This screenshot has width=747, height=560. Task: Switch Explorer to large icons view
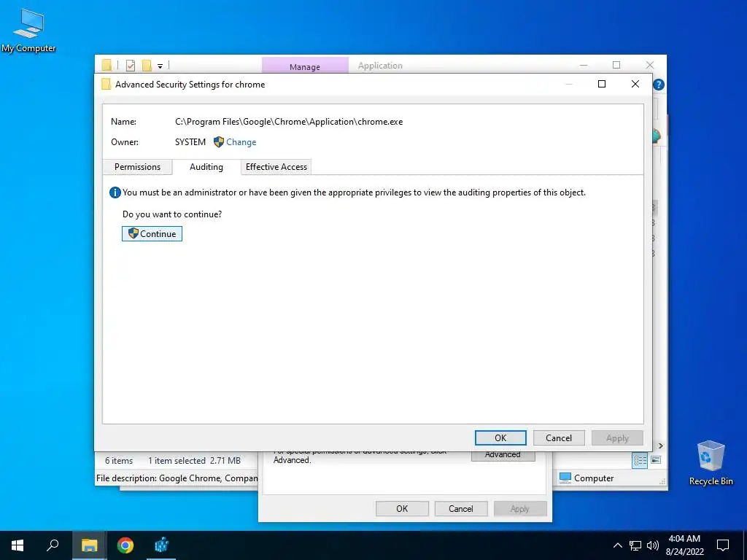pyautogui.click(x=656, y=460)
